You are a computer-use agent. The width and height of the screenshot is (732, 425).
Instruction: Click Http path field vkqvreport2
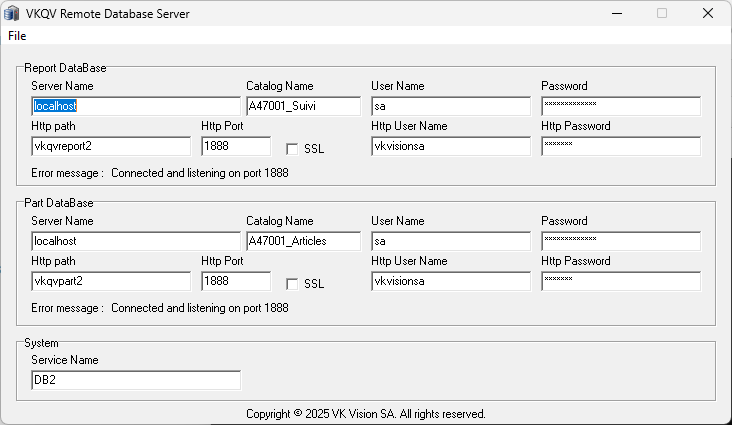click(x=110, y=146)
